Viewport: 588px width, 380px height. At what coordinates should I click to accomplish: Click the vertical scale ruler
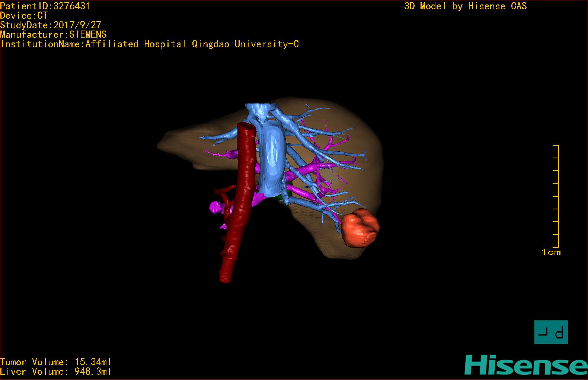[556, 196]
